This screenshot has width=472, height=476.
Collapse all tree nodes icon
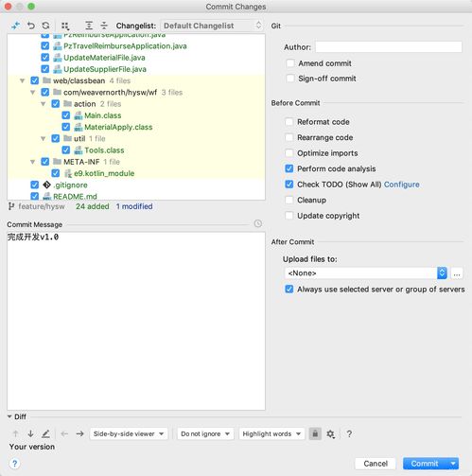pyautogui.click(x=104, y=26)
